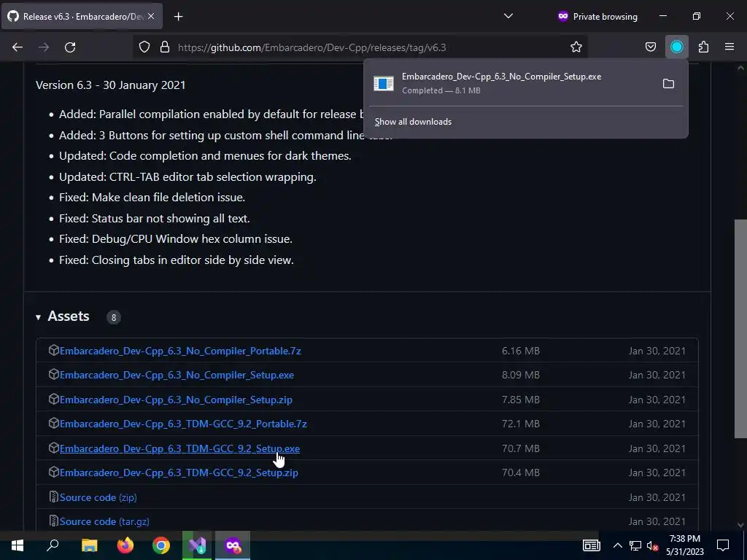
Task: Select the Release v6.3 browser tab
Action: (x=83, y=16)
